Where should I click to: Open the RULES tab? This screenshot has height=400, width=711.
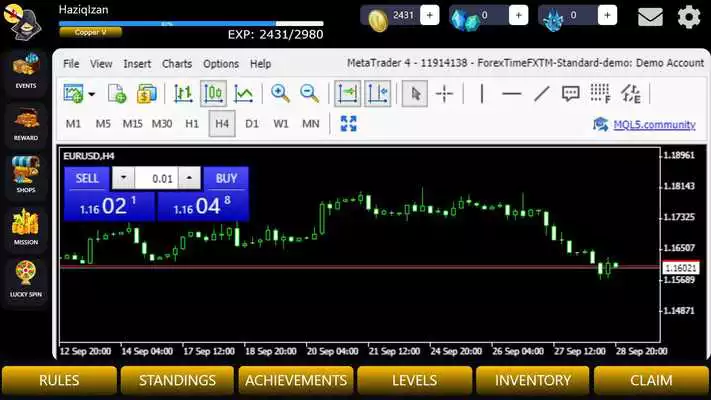tap(59, 380)
